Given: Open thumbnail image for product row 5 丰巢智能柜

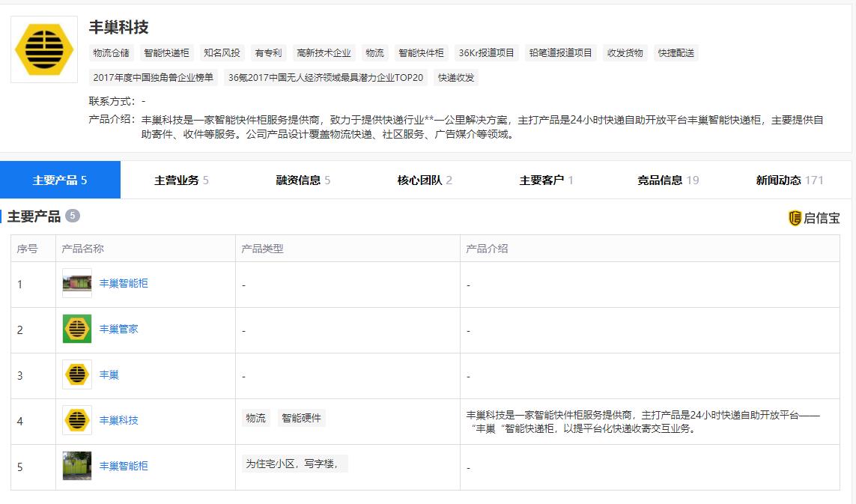Looking at the screenshot, I should pos(77,466).
